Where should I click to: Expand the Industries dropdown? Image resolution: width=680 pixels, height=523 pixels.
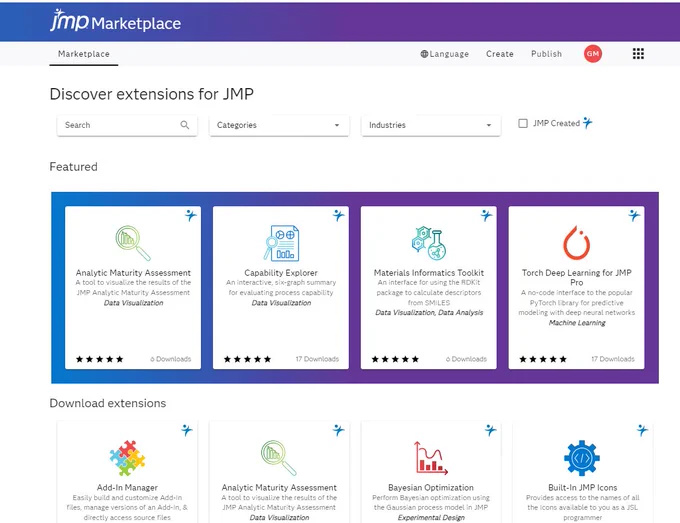pyautogui.click(x=431, y=125)
